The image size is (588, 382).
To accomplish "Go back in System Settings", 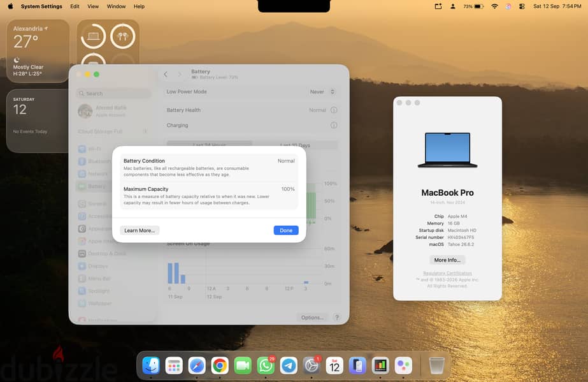I will (166, 75).
